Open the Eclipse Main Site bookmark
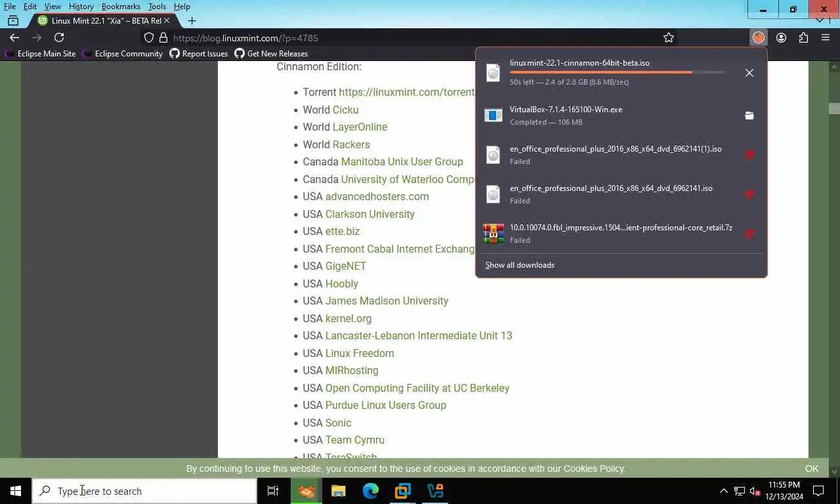 pyautogui.click(x=41, y=54)
